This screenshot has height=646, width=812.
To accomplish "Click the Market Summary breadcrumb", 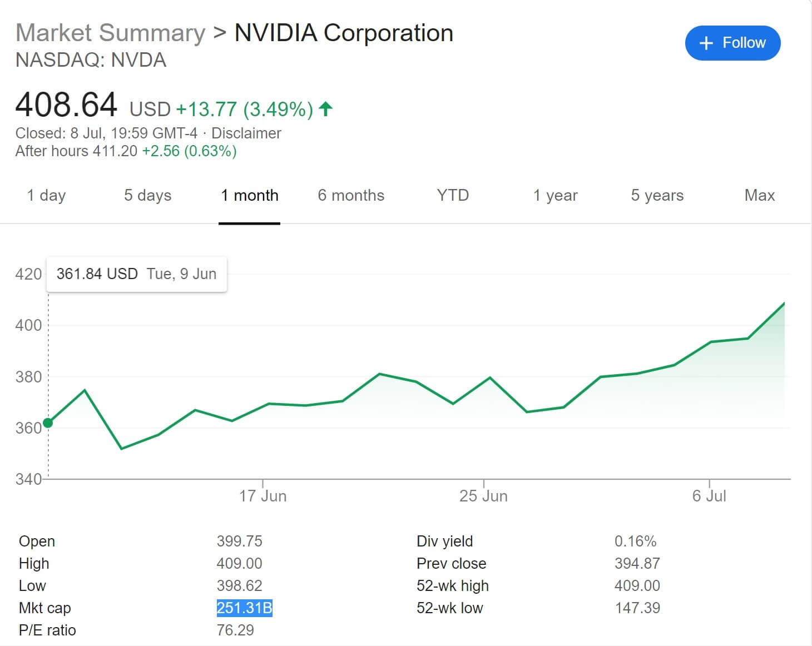I will tap(110, 33).
